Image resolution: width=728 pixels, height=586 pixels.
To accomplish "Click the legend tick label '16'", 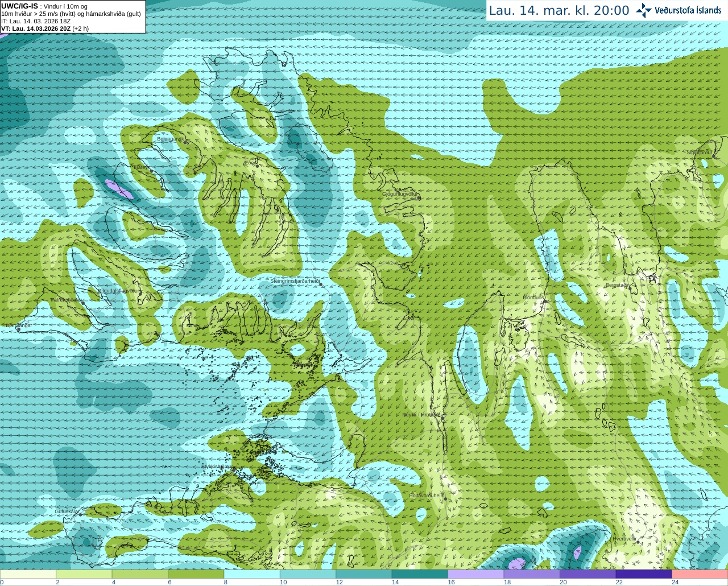I will tap(451, 582).
